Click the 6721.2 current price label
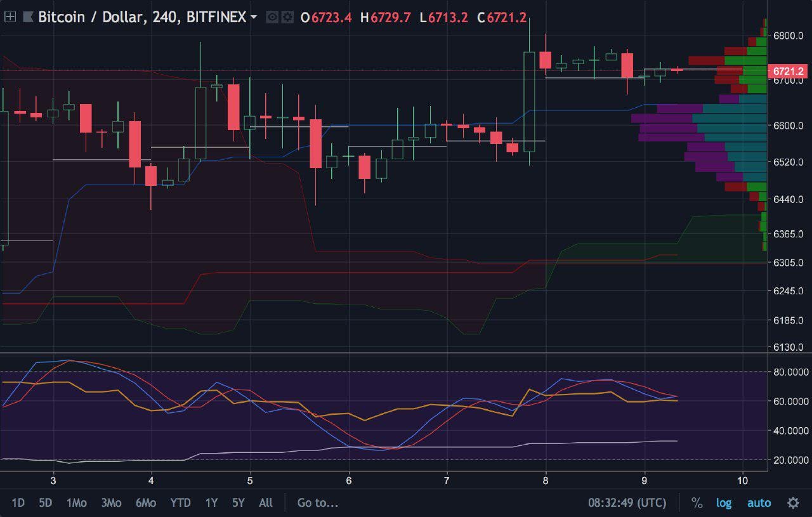 click(x=787, y=71)
